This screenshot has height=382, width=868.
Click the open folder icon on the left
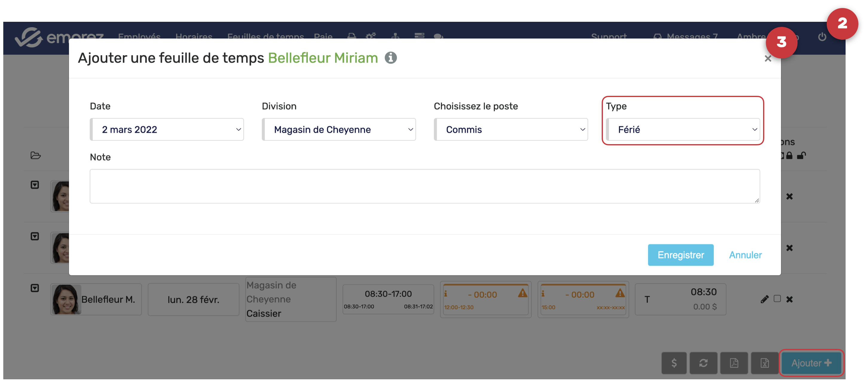35,155
